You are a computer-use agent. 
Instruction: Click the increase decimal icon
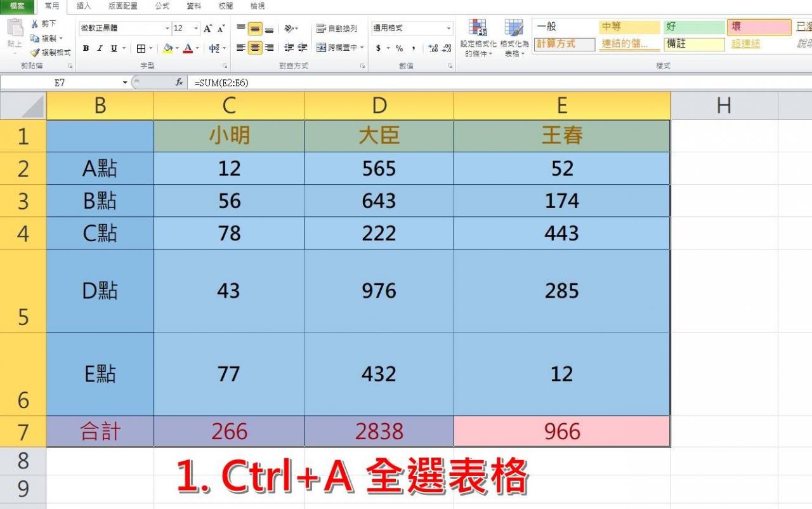pos(433,48)
